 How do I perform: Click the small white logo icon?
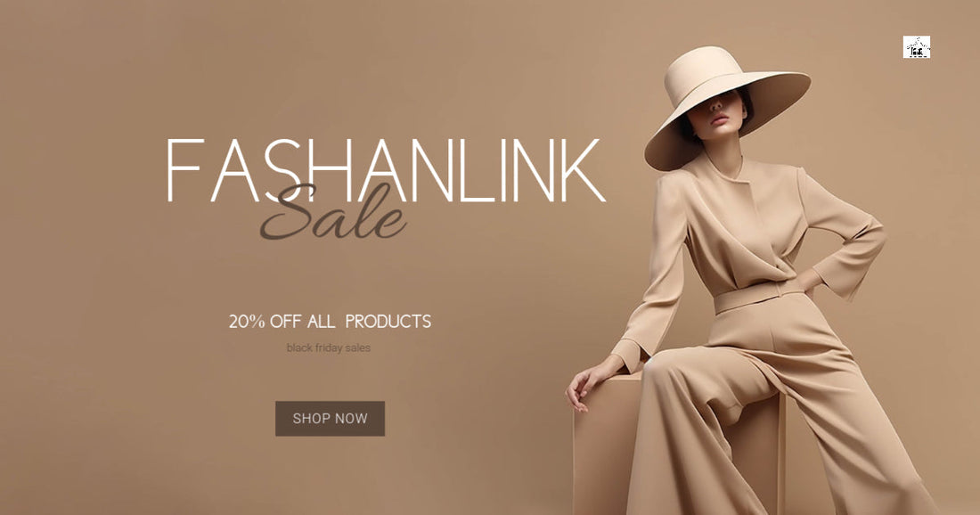pyautogui.click(x=916, y=47)
